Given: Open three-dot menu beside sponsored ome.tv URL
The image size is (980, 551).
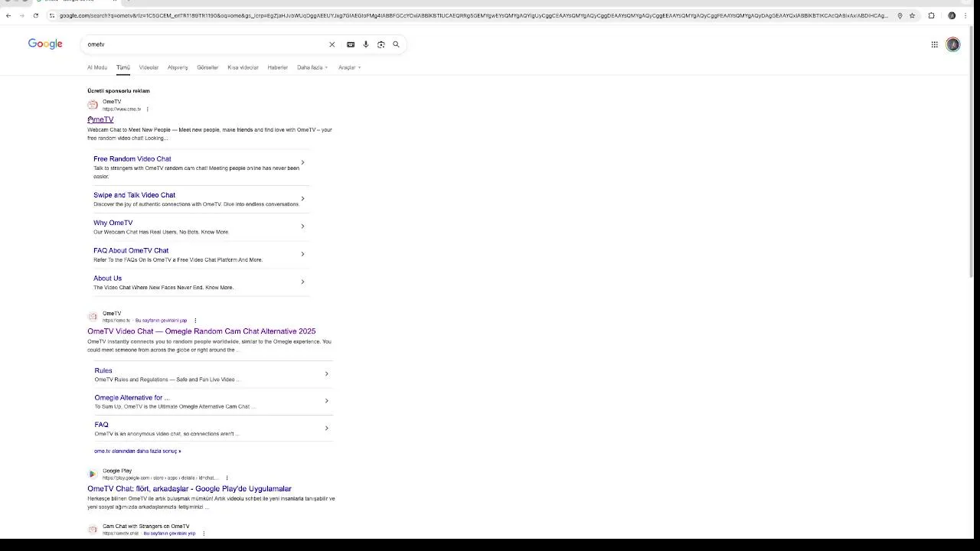Looking at the screenshot, I should point(147,109).
